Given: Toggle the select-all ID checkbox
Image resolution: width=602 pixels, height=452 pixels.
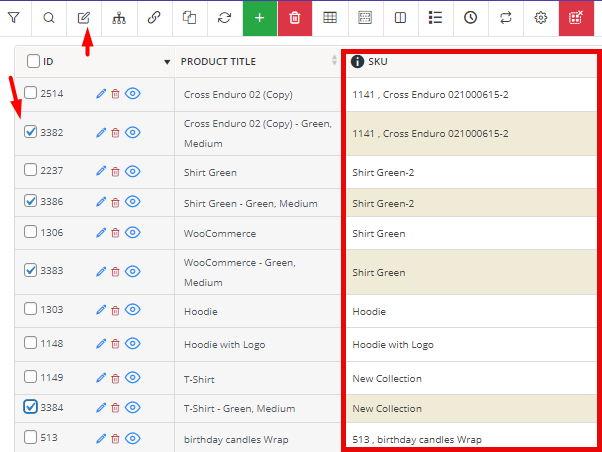Looking at the screenshot, I should 33,61.
